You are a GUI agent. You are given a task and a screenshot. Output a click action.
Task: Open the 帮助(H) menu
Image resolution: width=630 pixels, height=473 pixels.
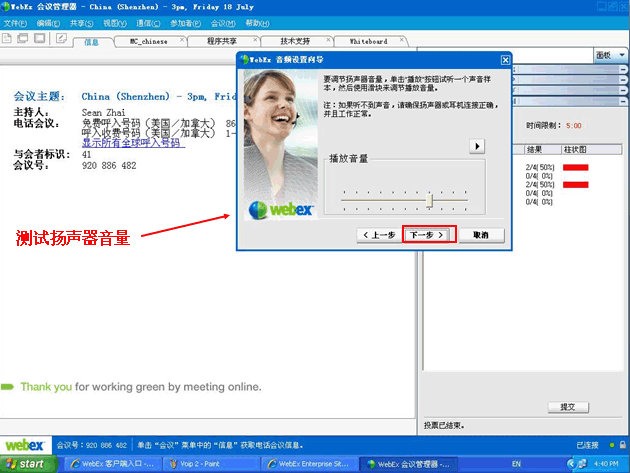pos(257,23)
